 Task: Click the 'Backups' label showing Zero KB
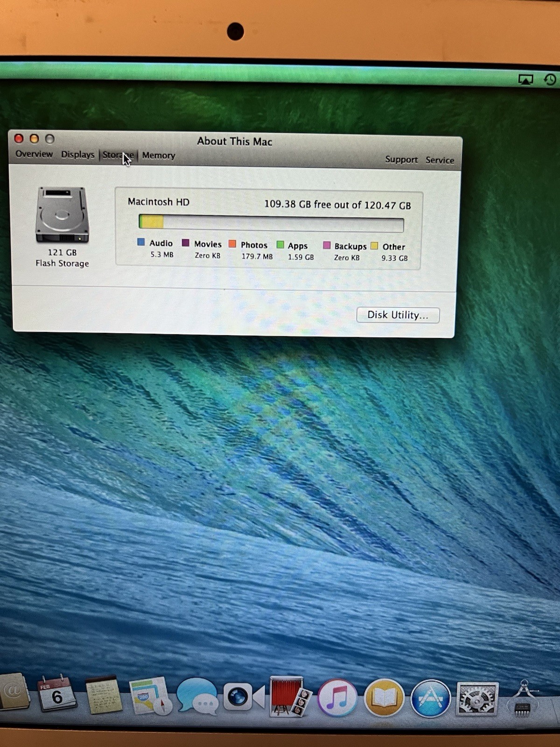pyautogui.click(x=350, y=247)
